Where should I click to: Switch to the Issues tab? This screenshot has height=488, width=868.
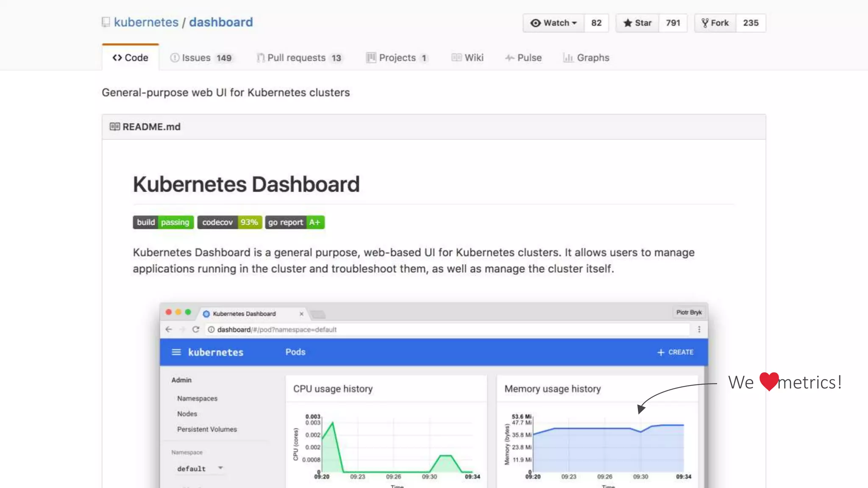[x=201, y=58]
